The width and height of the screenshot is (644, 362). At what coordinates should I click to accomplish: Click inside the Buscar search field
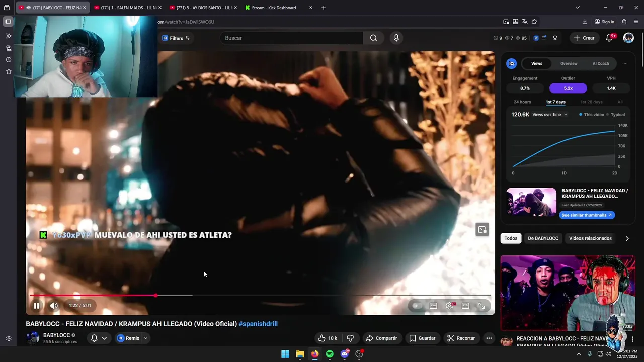point(292,38)
